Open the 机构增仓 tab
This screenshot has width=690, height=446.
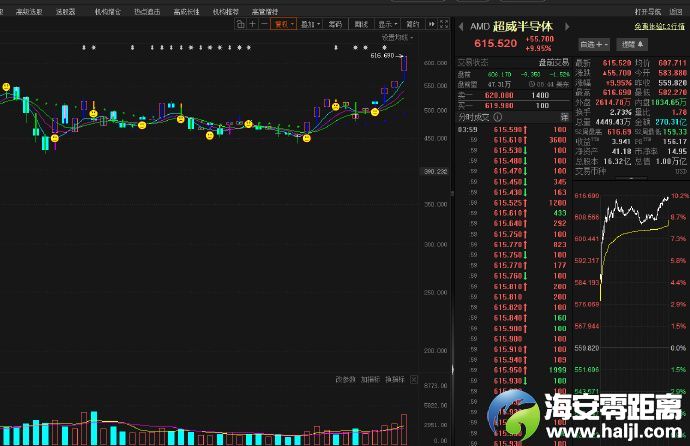pyautogui.click(x=108, y=12)
